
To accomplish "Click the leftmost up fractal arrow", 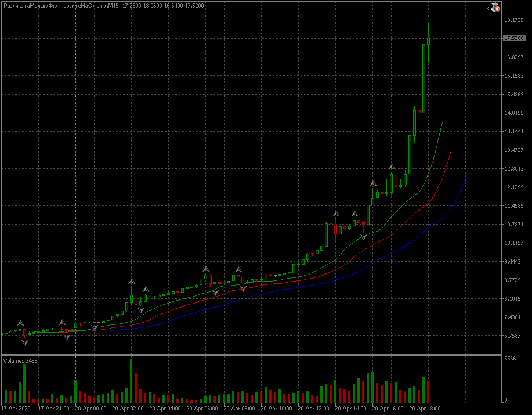I will tap(20, 323).
